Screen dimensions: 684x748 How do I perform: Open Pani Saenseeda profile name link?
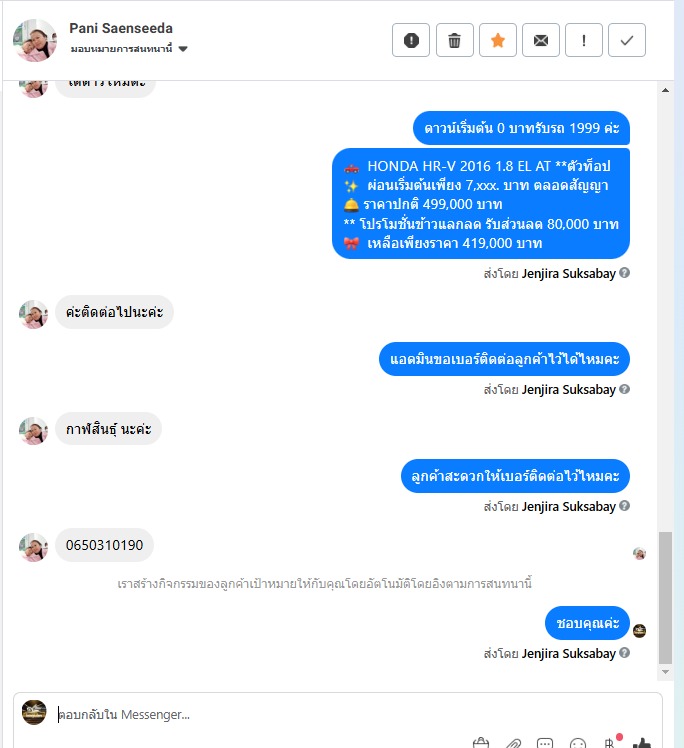[x=121, y=28]
